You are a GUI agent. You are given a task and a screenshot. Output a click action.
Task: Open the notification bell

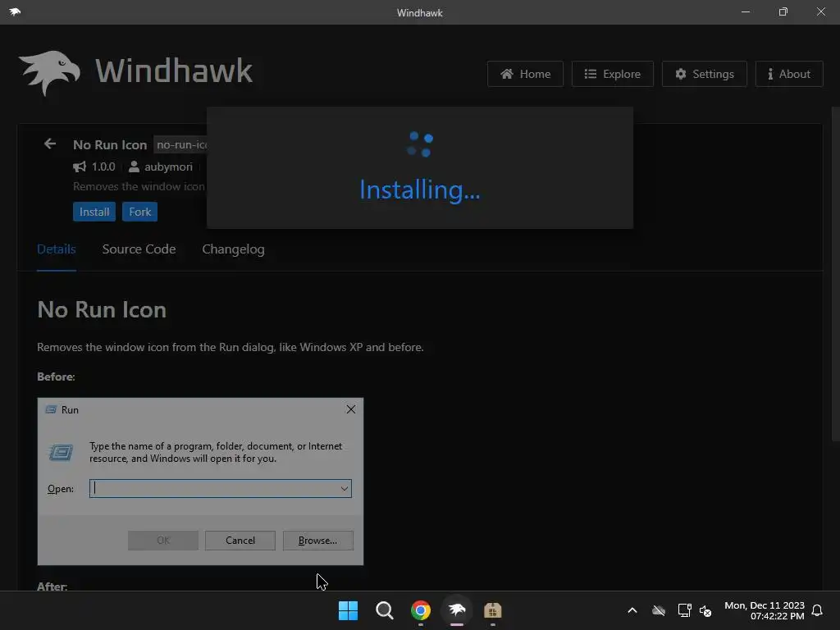pos(817,610)
